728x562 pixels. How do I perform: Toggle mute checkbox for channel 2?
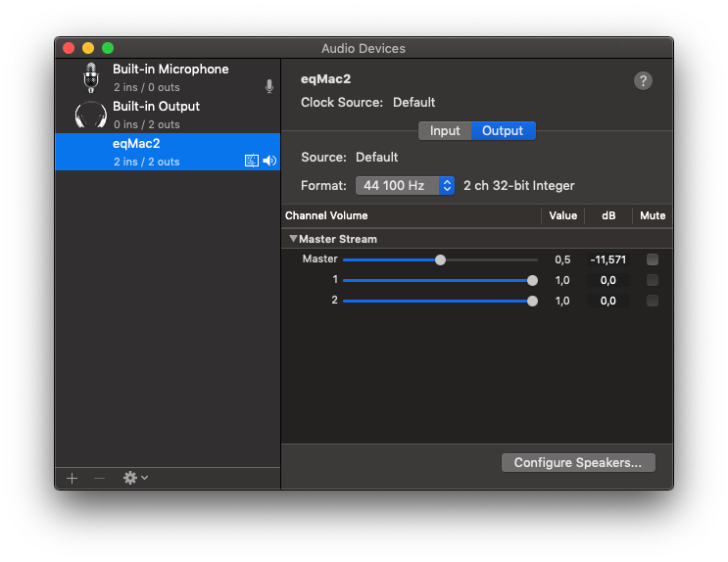653,301
